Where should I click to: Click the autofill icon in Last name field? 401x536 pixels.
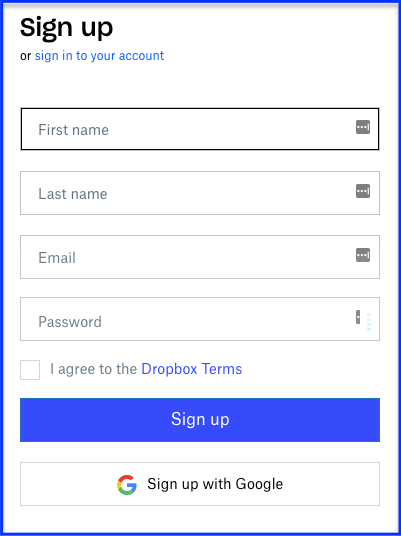(x=363, y=191)
